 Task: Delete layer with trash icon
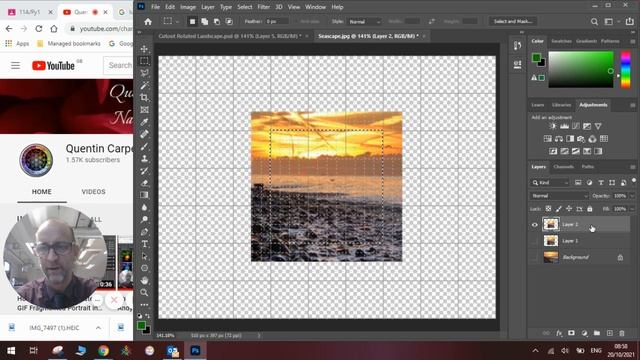click(622, 333)
